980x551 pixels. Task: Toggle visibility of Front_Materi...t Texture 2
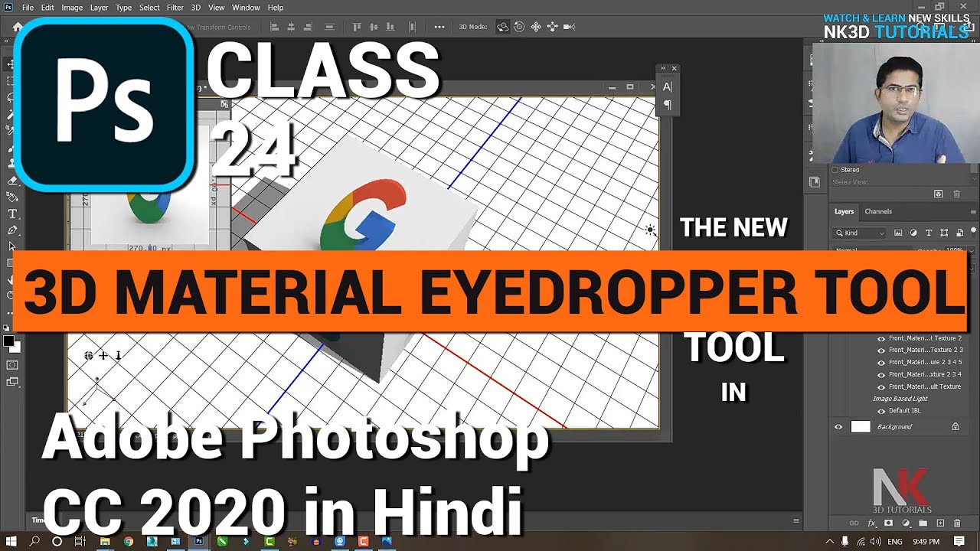[881, 338]
